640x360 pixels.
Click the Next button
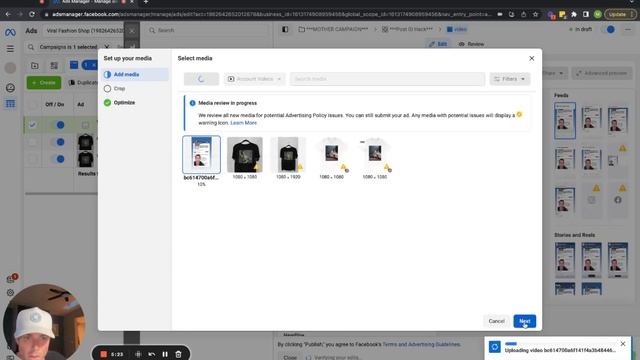click(x=524, y=321)
